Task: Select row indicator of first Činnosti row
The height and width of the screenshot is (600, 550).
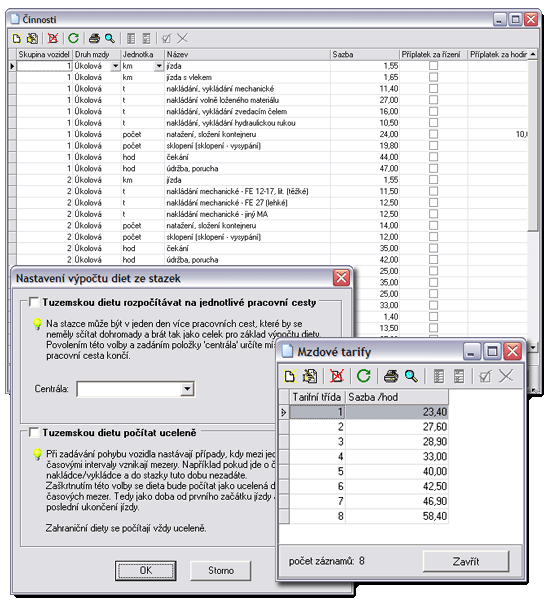Action: click(12, 66)
